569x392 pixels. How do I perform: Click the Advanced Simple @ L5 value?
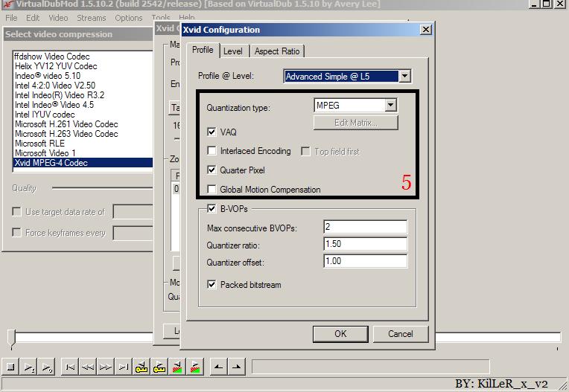(341, 77)
